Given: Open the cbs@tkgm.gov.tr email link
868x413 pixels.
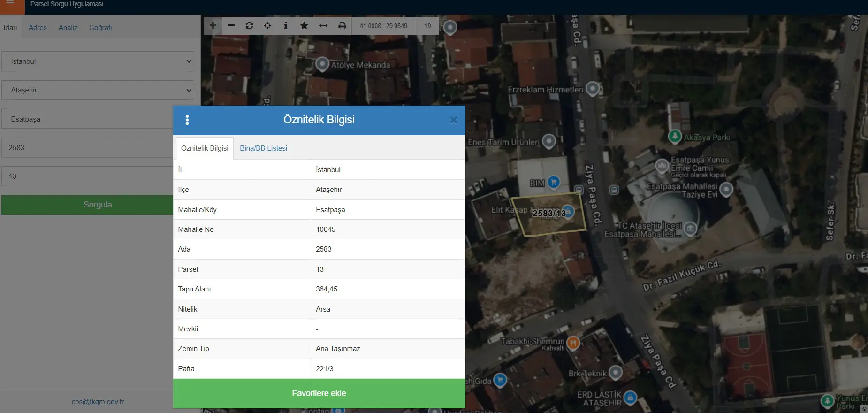Looking at the screenshot, I should [x=98, y=402].
